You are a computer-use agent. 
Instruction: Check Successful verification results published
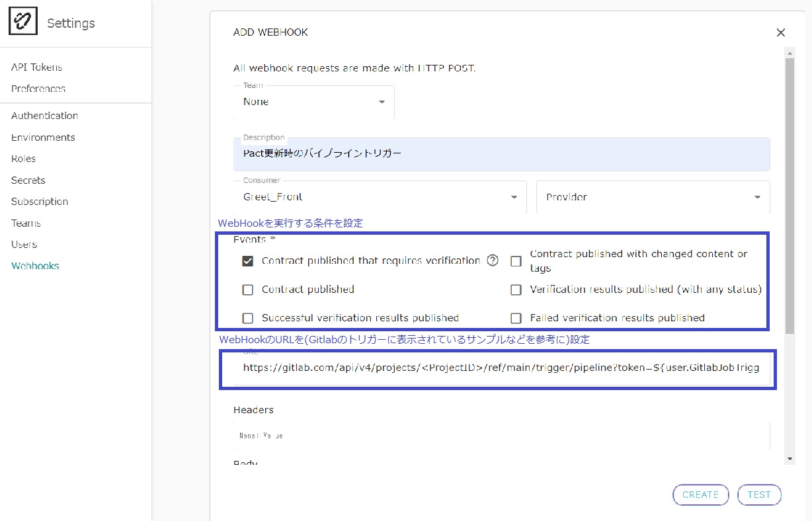[248, 318]
